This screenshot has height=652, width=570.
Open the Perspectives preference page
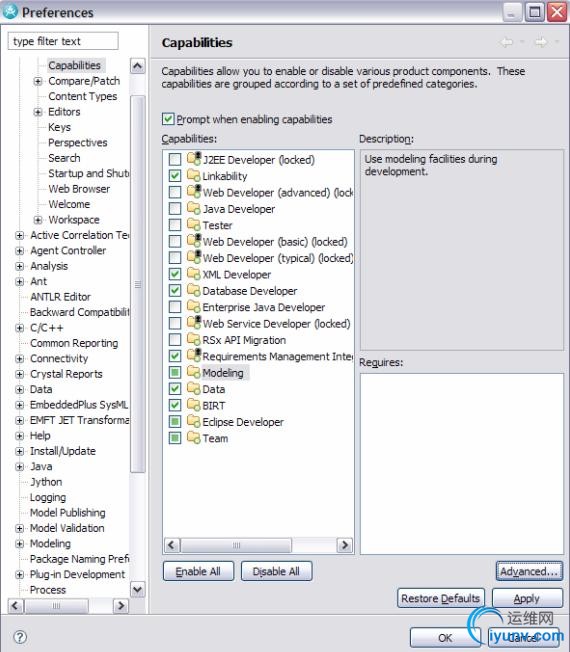(x=78, y=142)
